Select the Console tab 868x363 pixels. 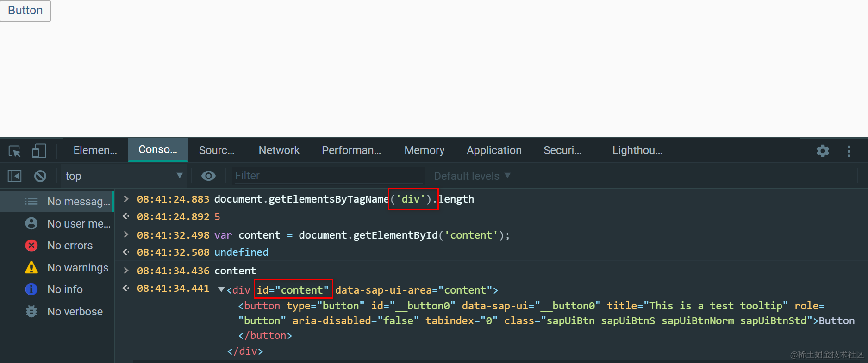pyautogui.click(x=158, y=150)
